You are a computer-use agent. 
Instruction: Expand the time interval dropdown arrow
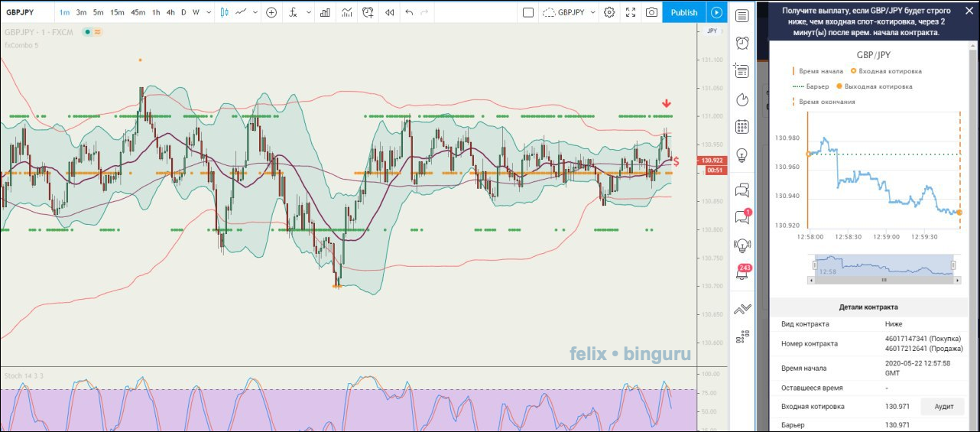point(209,12)
